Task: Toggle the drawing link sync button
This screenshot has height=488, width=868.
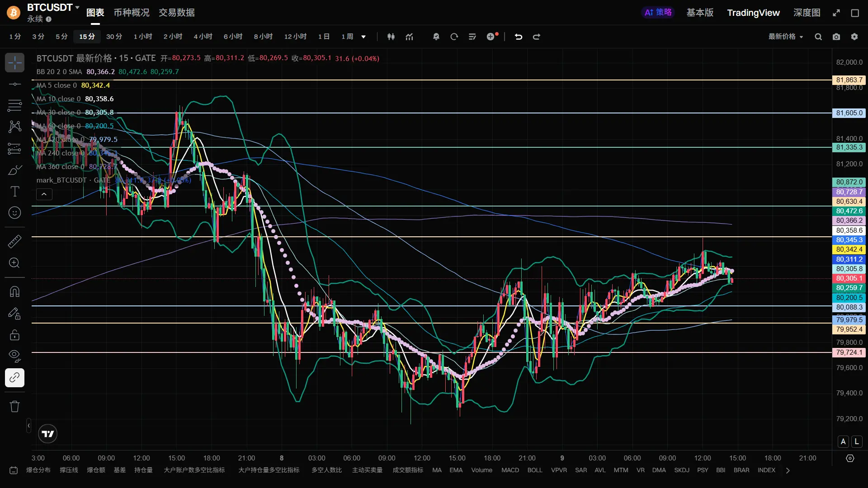Action: point(14,377)
